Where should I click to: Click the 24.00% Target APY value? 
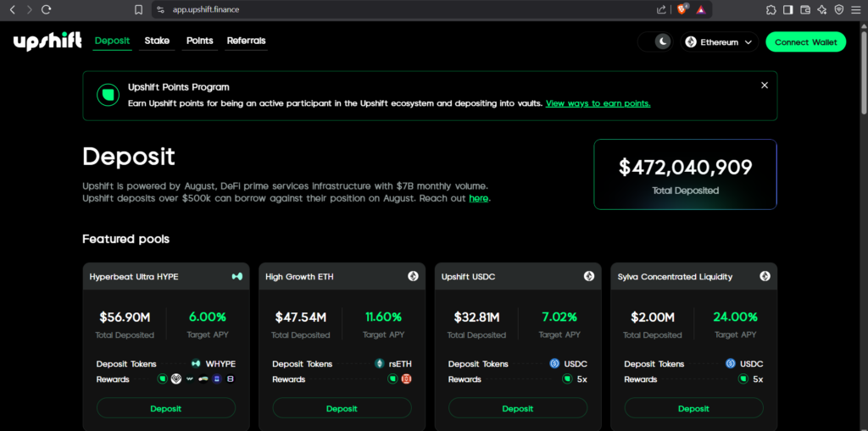click(x=735, y=317)
